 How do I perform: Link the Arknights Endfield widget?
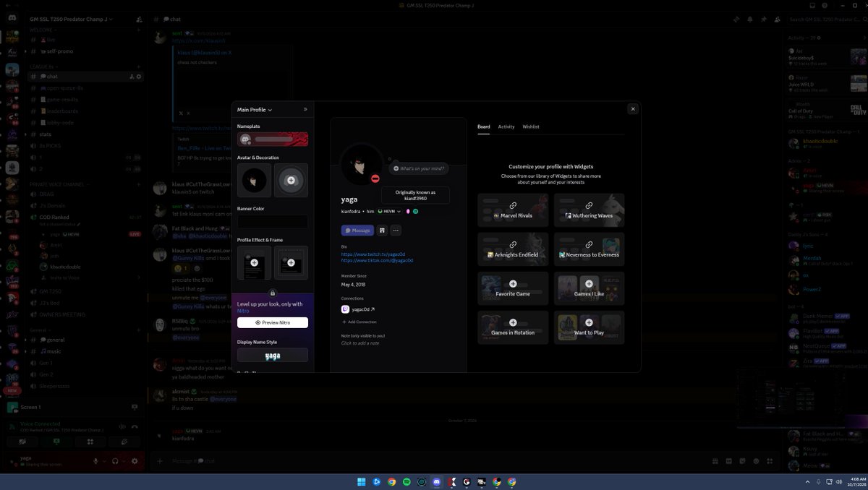(x=513, y=249)
